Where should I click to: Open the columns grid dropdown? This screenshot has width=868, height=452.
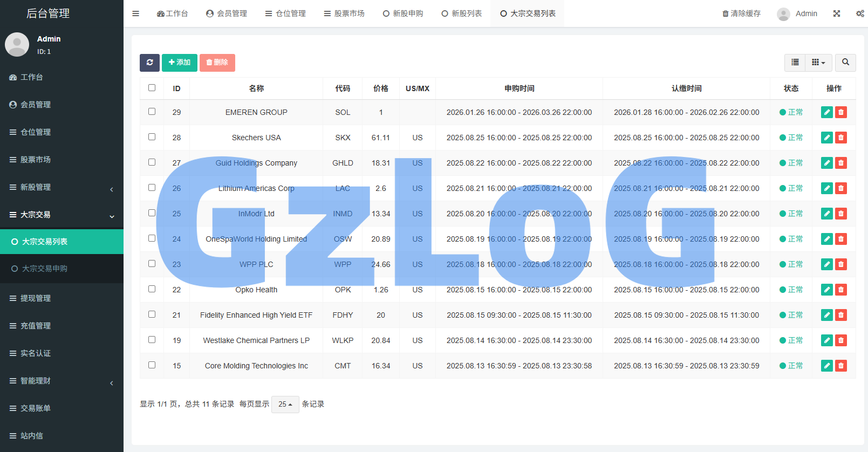[x=818, y=63]
